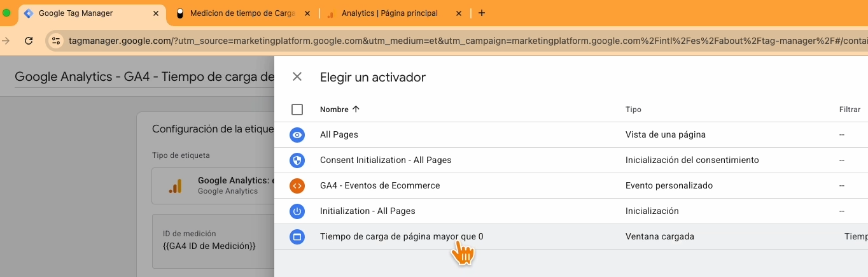Click the Initialization power icon
868x277 pixels.
click(297, 211)
